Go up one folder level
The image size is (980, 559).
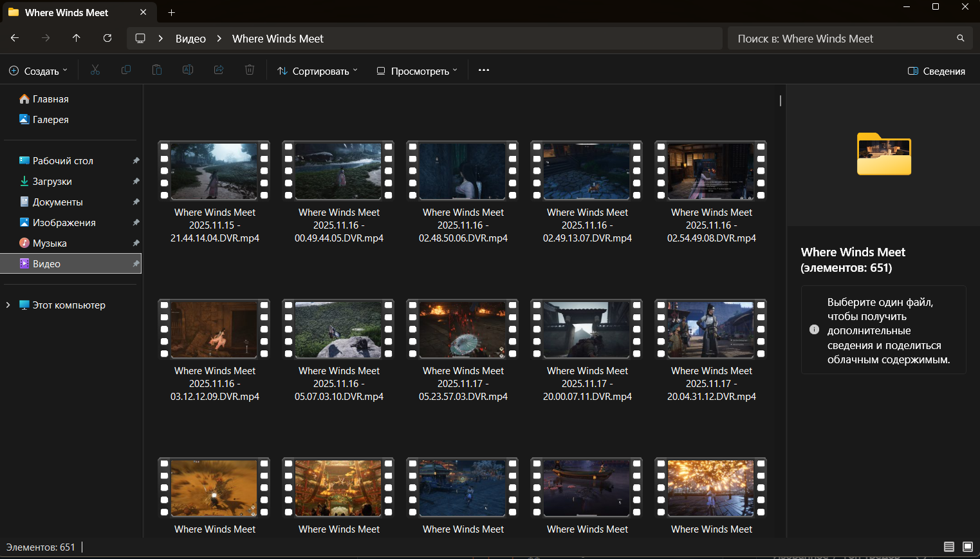click(77, 39)
